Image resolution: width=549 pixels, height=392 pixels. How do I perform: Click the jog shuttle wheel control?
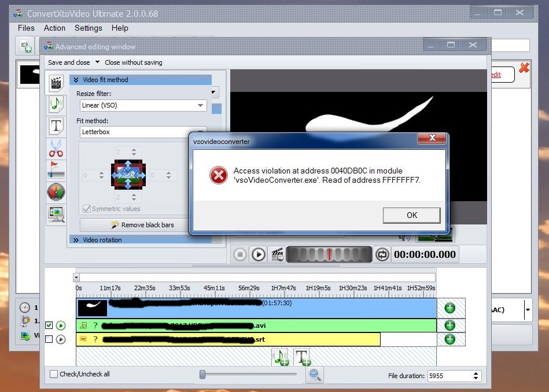coord(329,254)
